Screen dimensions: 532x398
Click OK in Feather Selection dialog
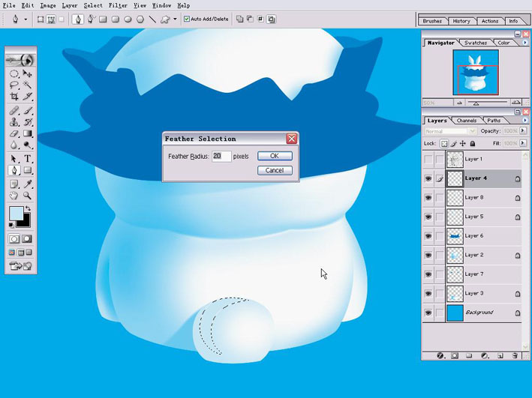click(275, 156)
